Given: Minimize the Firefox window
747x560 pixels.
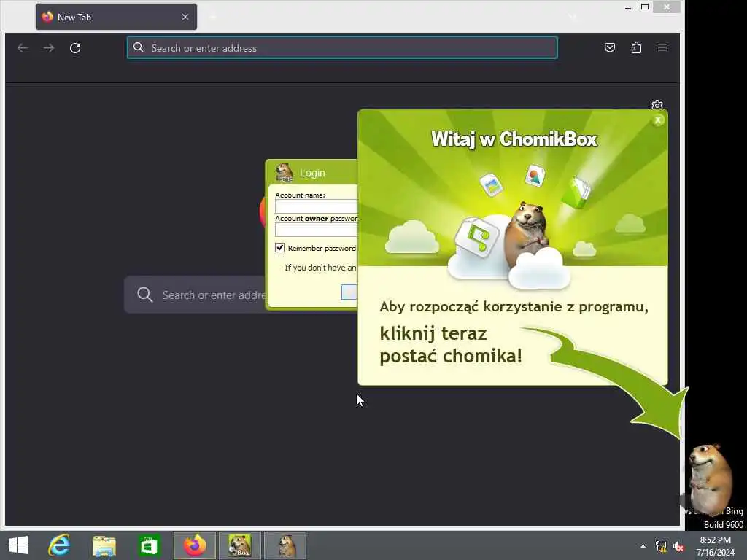Looking at the screenshot, I should 628,7.
